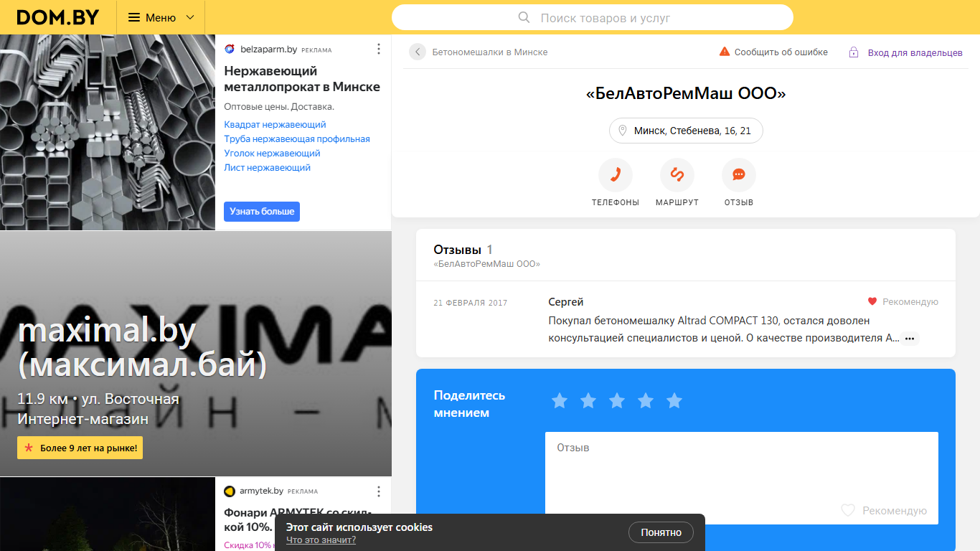Open Что это значит? cookie link
The height and width of the screenshot is (551, 980).
(321, 540)
